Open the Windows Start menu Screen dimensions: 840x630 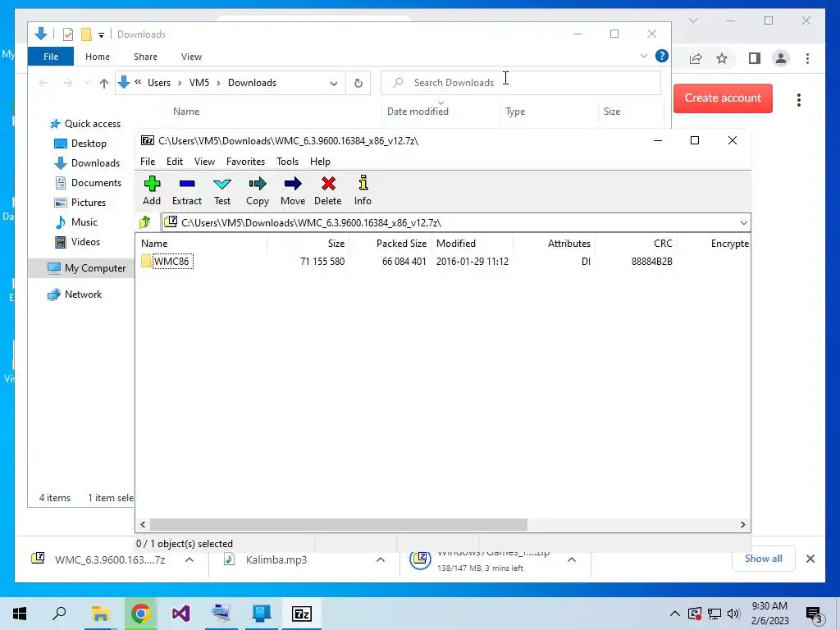click(20, 614)
